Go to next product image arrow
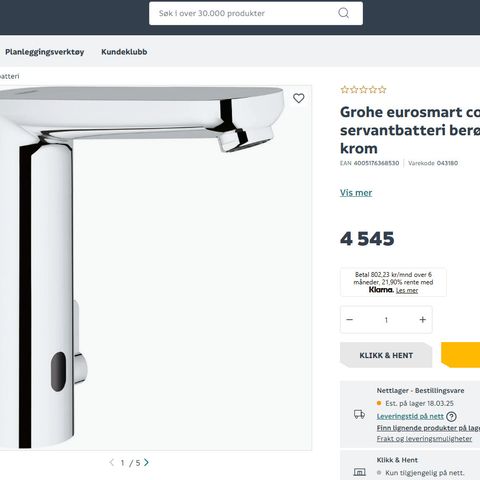Viewport: 480px width, 480px height. (x=146, y=462)
